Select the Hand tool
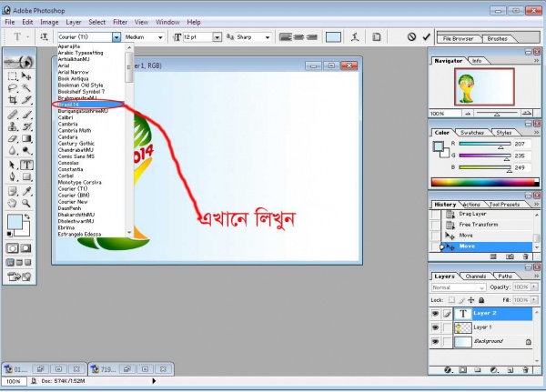The height and width of the screenshot is (392, 546). point(13,204)
